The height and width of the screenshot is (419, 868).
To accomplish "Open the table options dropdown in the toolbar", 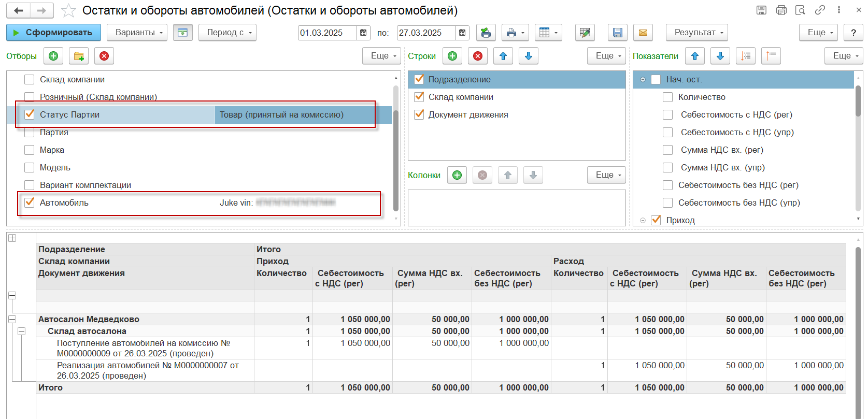I will point(548,33).
